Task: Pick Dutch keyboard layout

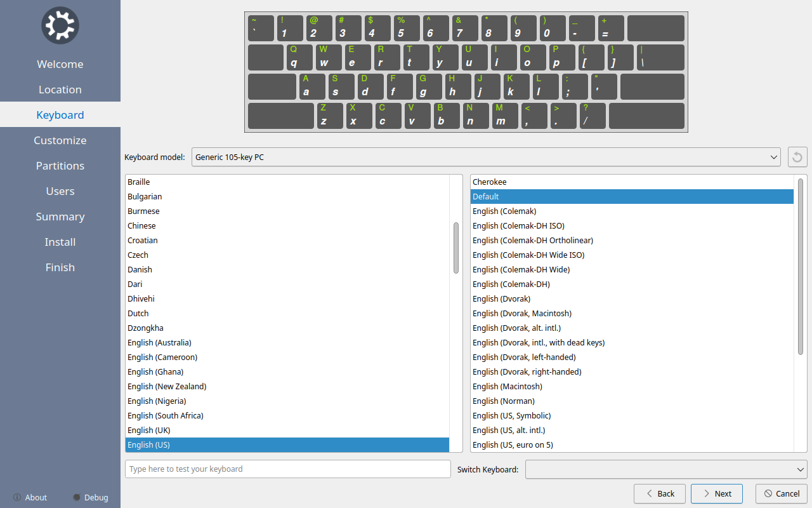Action: 287,314
